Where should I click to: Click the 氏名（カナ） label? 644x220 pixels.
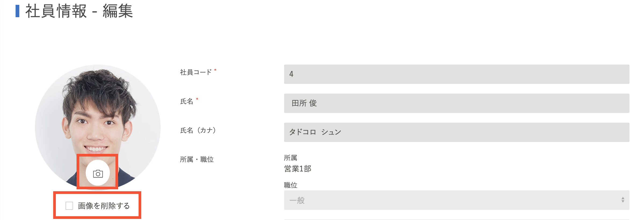(x=198, y=130)
